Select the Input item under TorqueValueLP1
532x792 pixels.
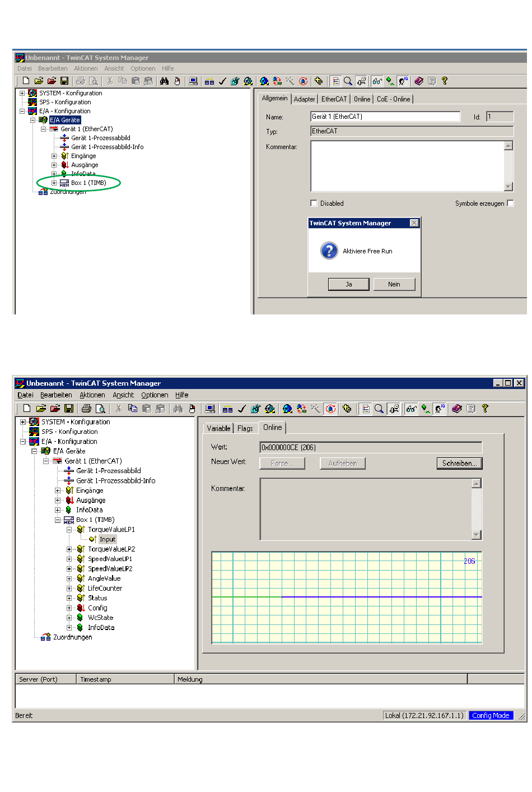tap(108, 539)
